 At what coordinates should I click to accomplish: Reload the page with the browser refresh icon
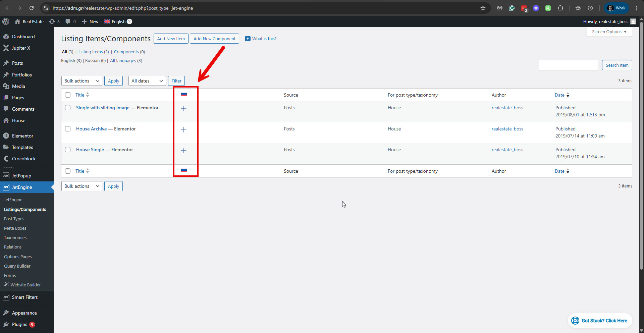pos(32,8)
